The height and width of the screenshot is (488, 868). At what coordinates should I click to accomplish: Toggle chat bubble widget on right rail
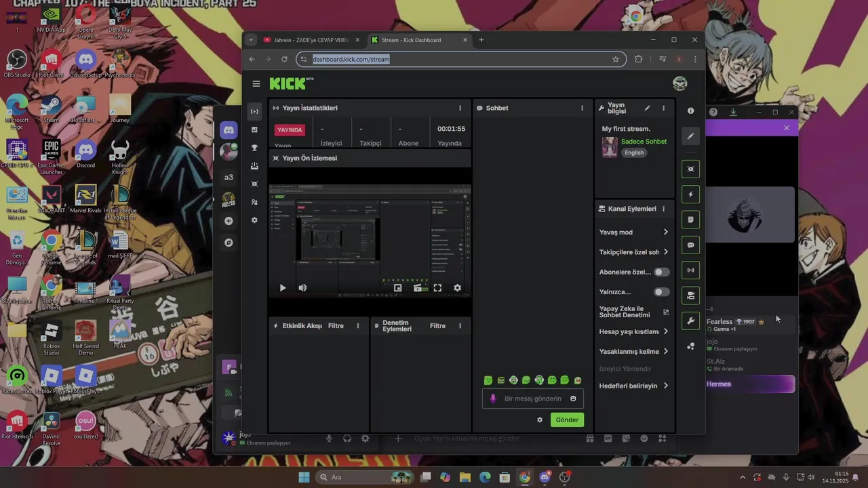(690, 245)
